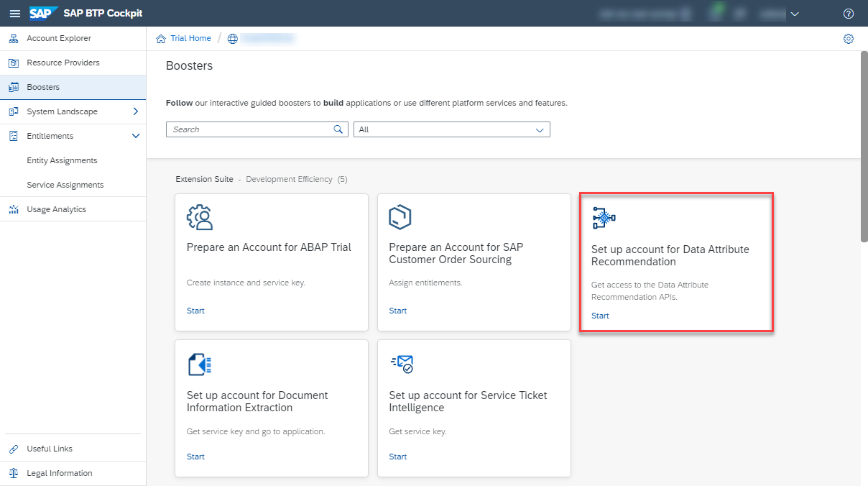Click the Legal Information scales icon

14,473
